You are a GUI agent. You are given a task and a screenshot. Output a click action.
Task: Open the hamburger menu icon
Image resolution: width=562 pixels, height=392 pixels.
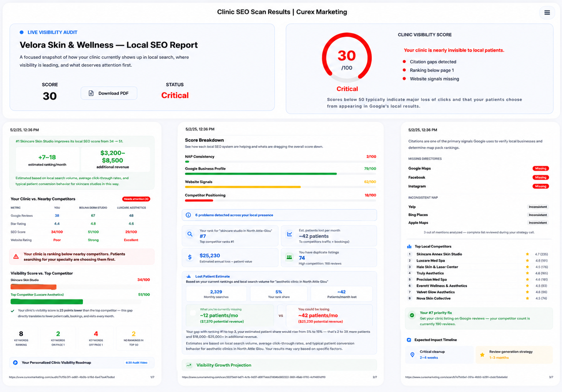click(x=547, y=12)
